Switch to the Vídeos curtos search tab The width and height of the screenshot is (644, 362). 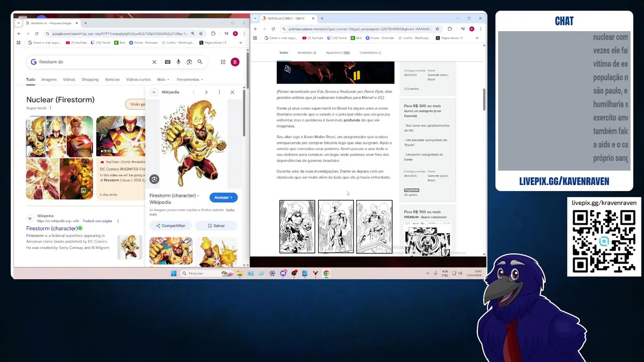[138, 79]
